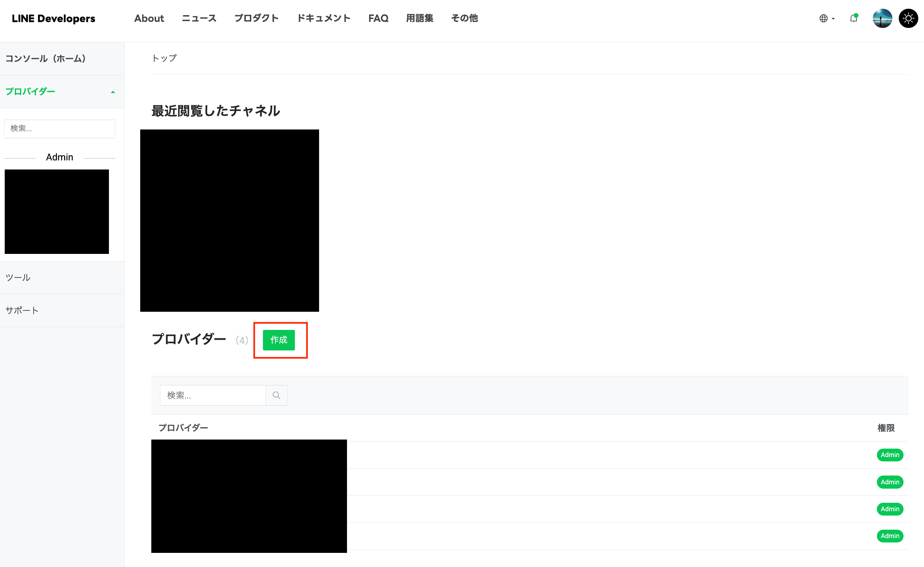Click the notification bell icon
The image size is (924, 567).
tap(853, 18)
